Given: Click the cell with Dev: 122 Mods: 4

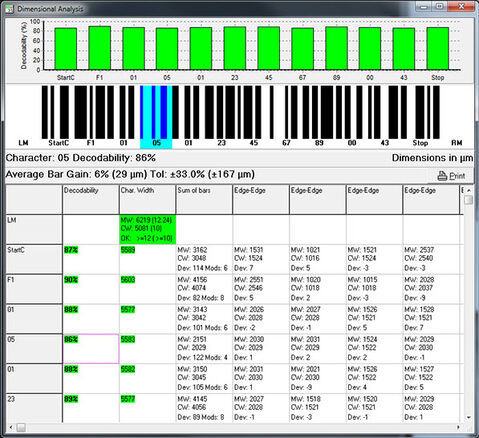Looking at the screenshot, I should [x=204, y=349].
